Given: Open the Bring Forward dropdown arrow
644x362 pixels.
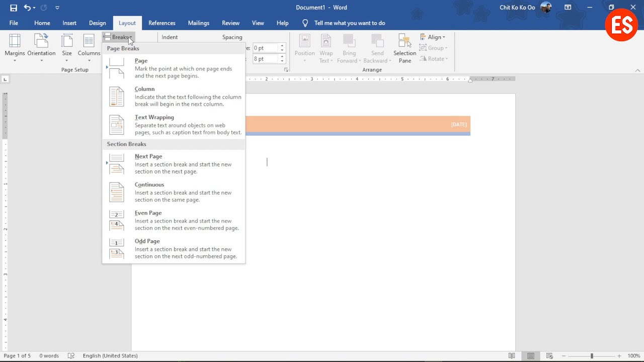Looking at the screenshot, I should click(x=359, y=61).
